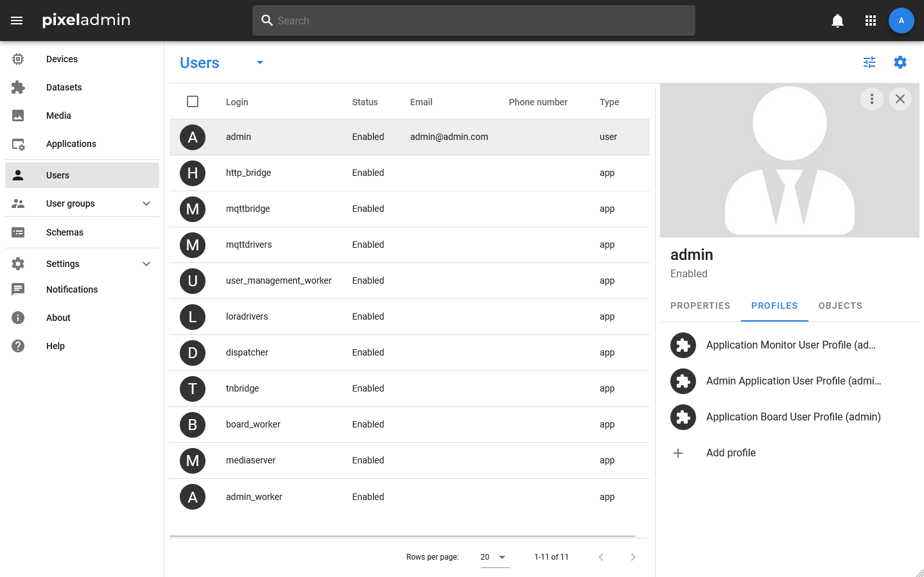Open the apps grid launcher
This screenshot has height=577, width=924.
pyautogui.click(x=871, y=21)
